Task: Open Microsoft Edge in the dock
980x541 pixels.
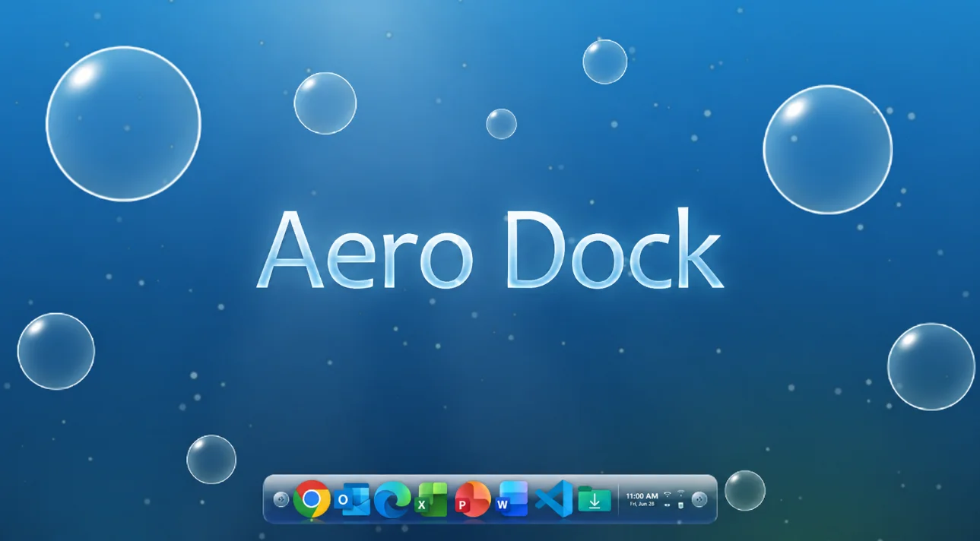Action: [392, 499]
